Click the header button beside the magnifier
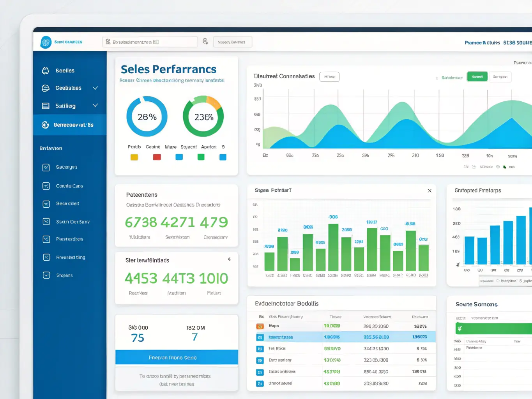 (233, 42)
